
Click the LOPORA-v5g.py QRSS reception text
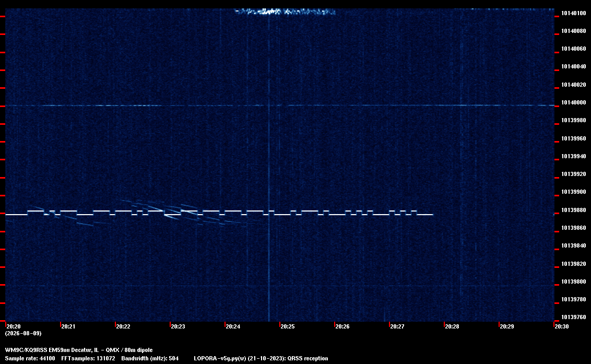pos(261,358)
